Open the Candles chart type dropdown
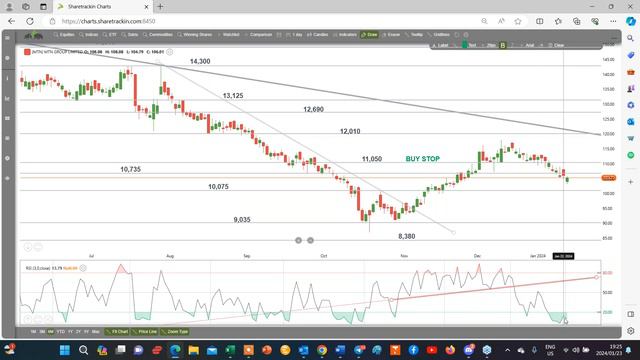Viewport: 640px width, 360px height. 318,35
